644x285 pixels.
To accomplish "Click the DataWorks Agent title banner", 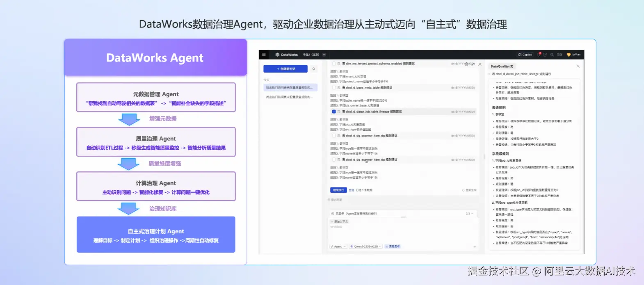I will pyautogui.click(x=155, y=58).
